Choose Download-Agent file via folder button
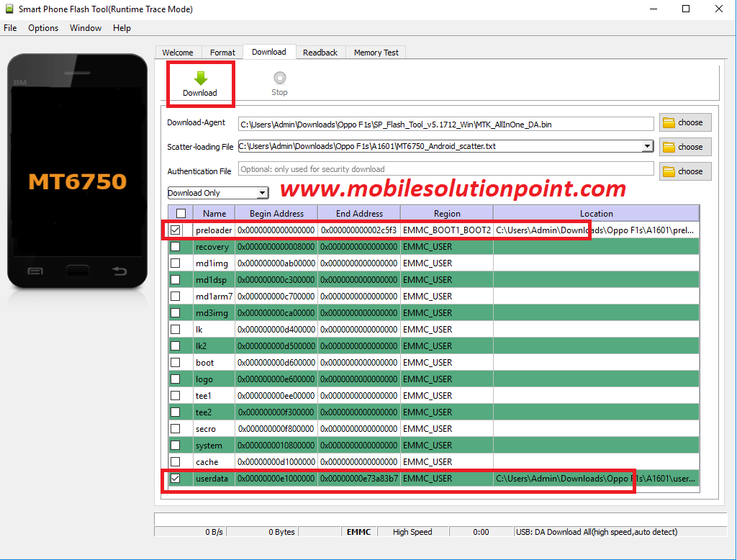This screenshot has width=737, height=560. click(x=685, y=122)
